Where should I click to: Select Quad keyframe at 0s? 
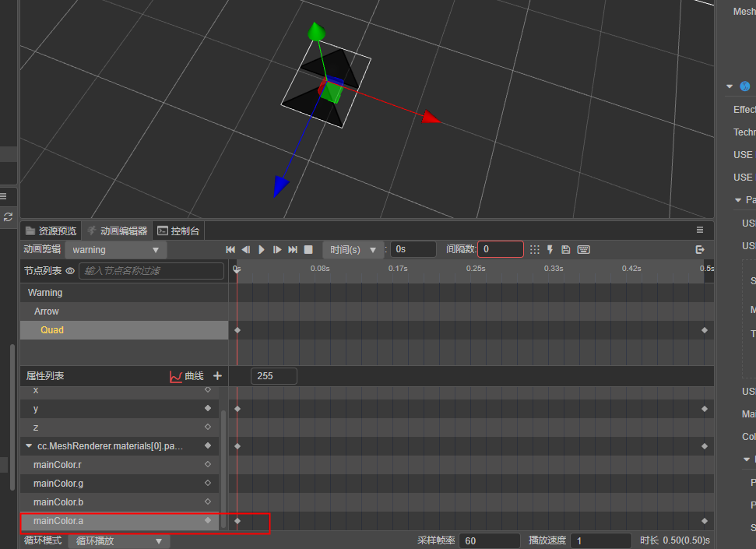click(237, 330)
